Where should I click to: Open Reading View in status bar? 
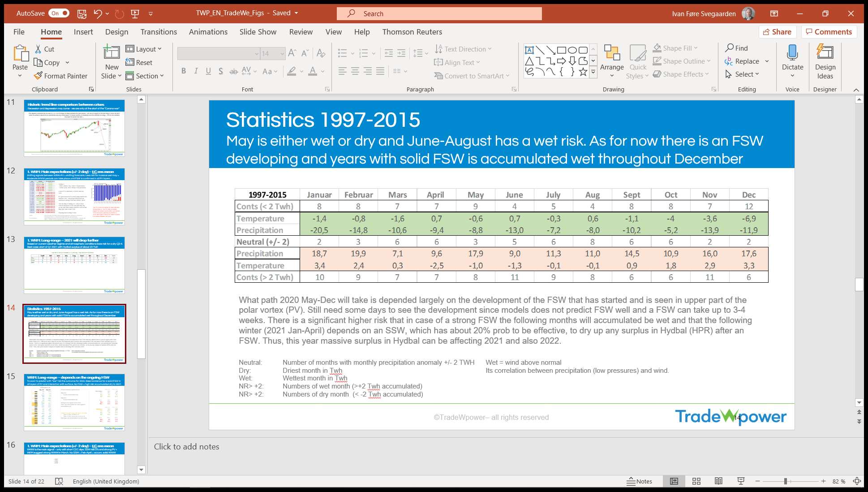718,481
